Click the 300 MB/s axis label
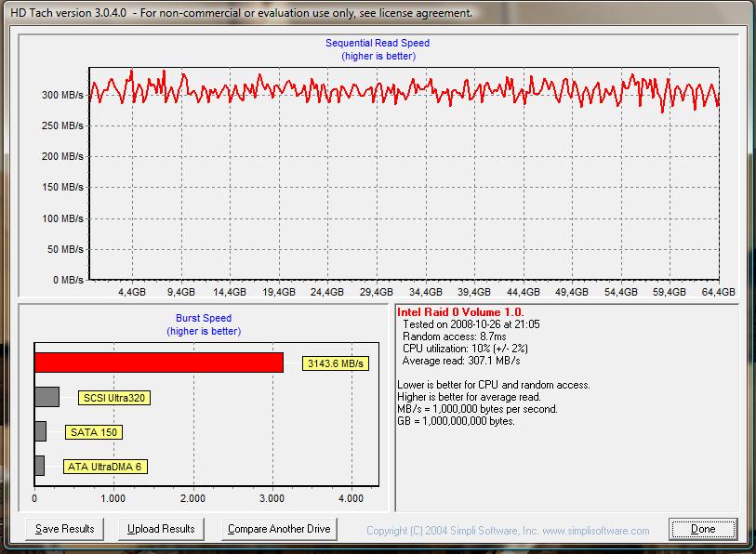The image size is (756, 554). pyautogui.click(x=62, y=95)
